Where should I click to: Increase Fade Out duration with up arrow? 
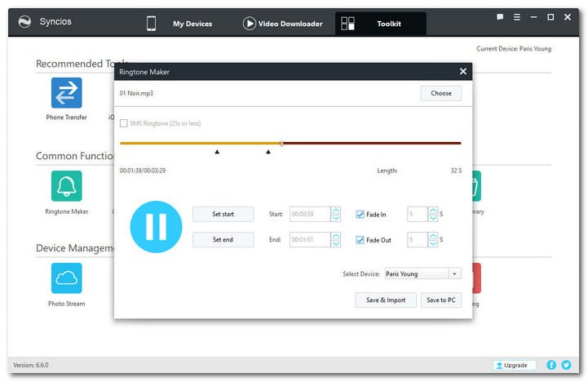tap(433, 236)
